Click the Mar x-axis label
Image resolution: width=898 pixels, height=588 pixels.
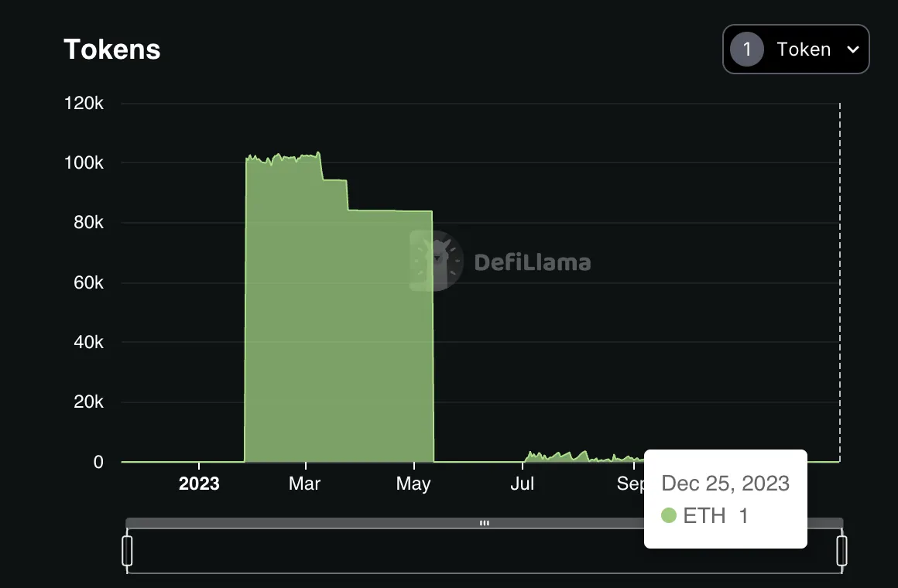[305, 484]
